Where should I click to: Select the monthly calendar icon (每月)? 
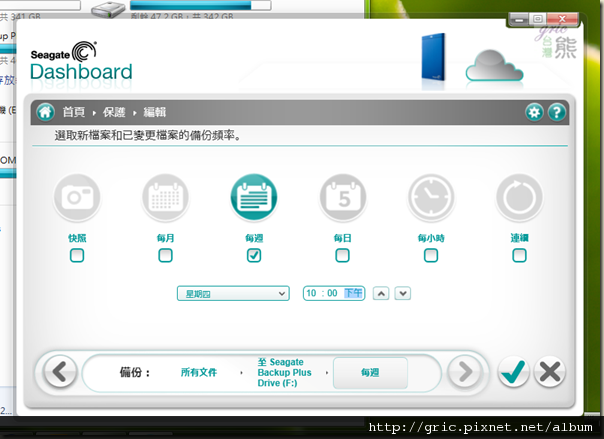tap(166, 197)
